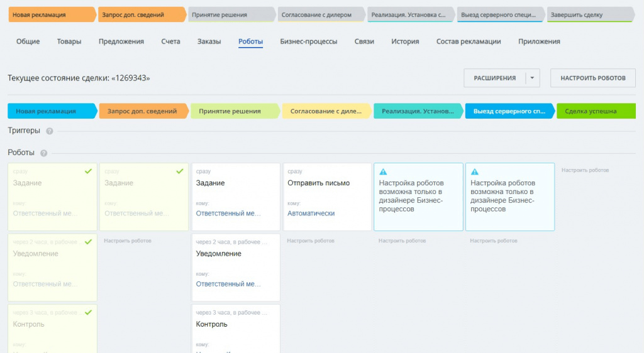Open dropdown arrow beside РАСШИРЕНИЯ
644x353 pixels.
tap(531, 78)
